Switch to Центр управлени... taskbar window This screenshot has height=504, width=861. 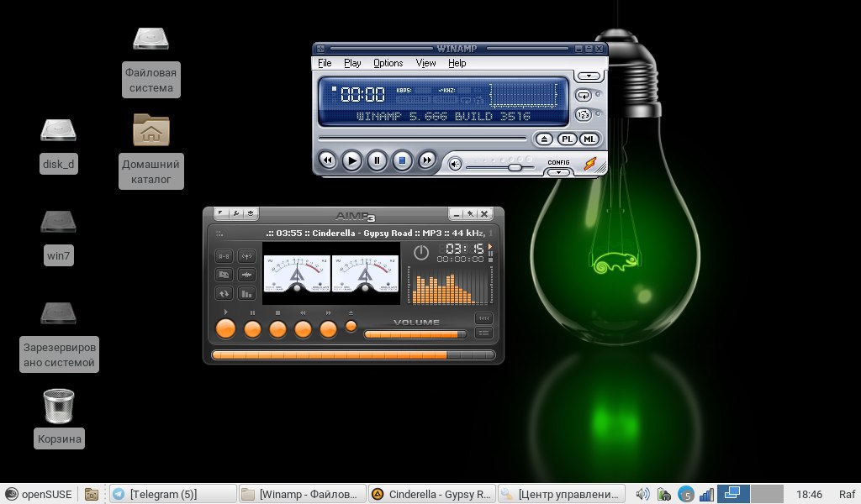pos(561,494)
